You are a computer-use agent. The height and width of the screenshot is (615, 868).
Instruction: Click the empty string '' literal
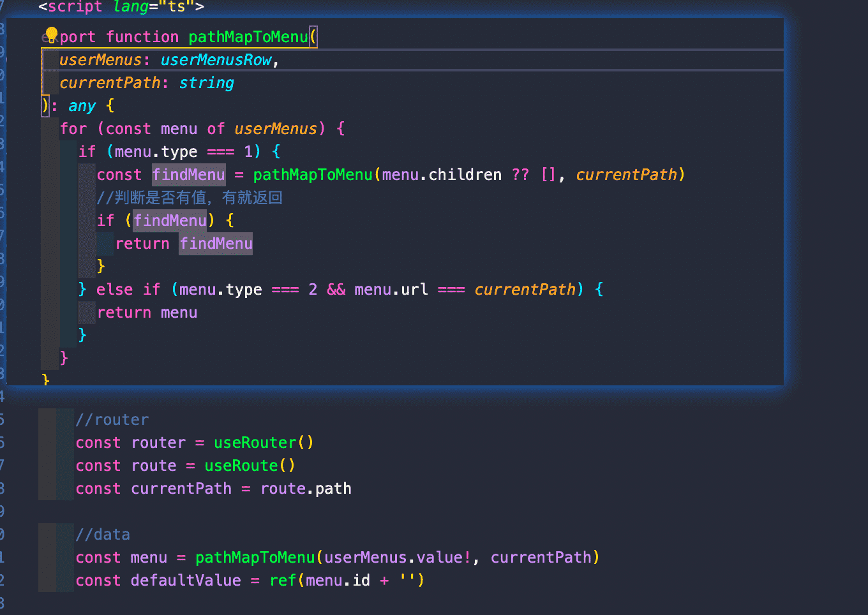coord(407,581)
